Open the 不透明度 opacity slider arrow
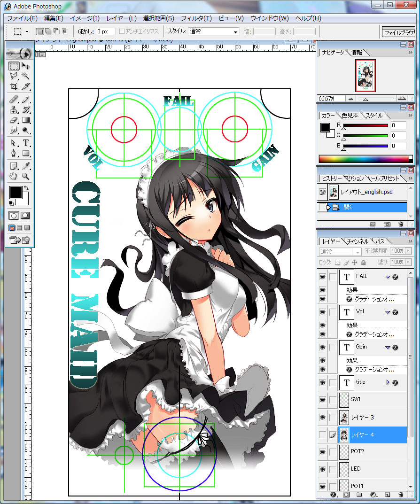 pyautogui.click(x=408, y=251)
